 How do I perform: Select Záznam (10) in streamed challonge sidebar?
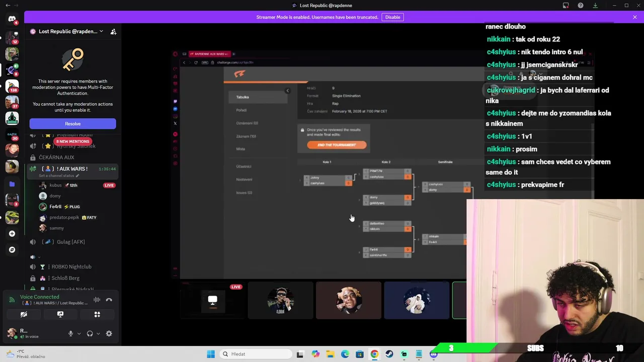pos(246,136)
